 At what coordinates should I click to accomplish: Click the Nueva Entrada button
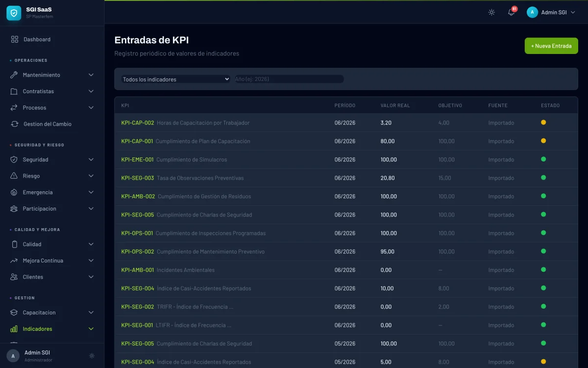tap(551, 45)
